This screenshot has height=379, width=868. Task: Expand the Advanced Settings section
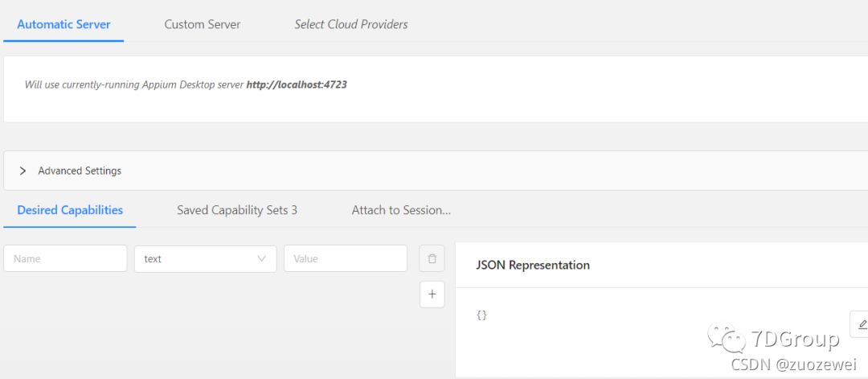[x=23, y=171]
